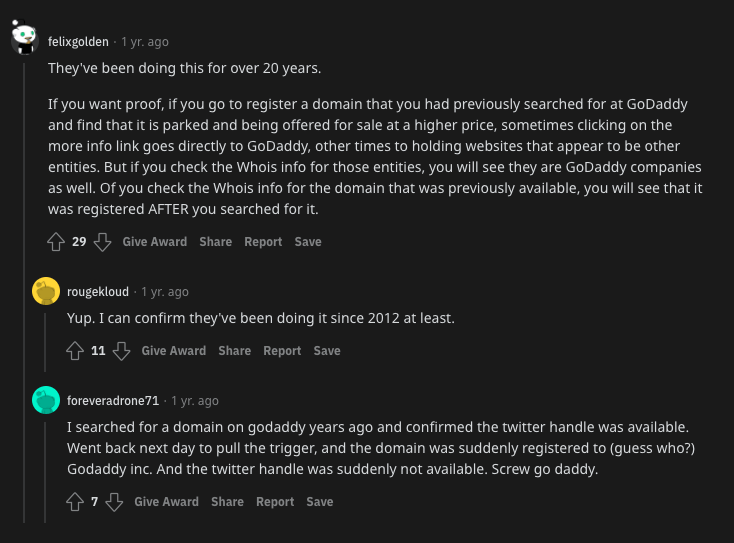
Task: Open felixgolden's avatar profile
Action: (x=24, y=37)
